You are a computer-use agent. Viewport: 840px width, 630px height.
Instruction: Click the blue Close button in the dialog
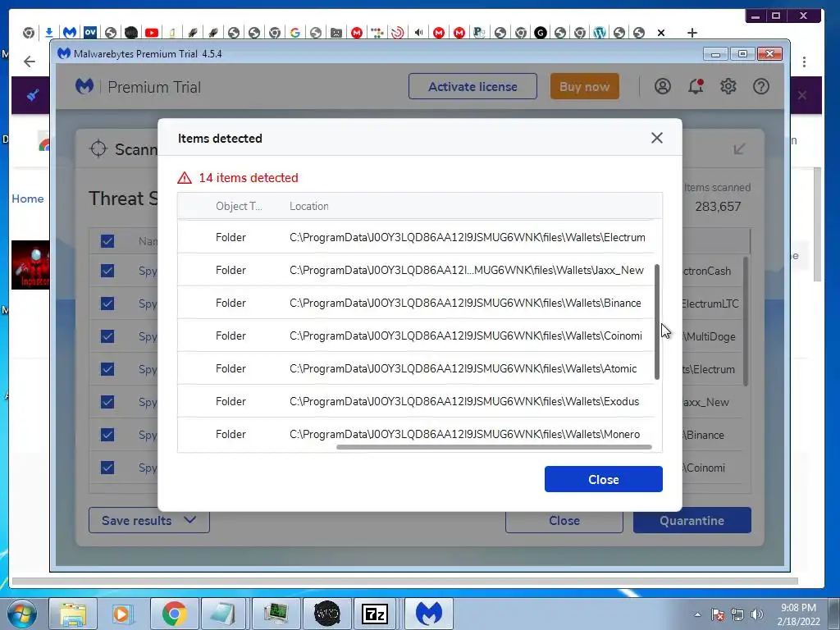click(x=604, y=479)
